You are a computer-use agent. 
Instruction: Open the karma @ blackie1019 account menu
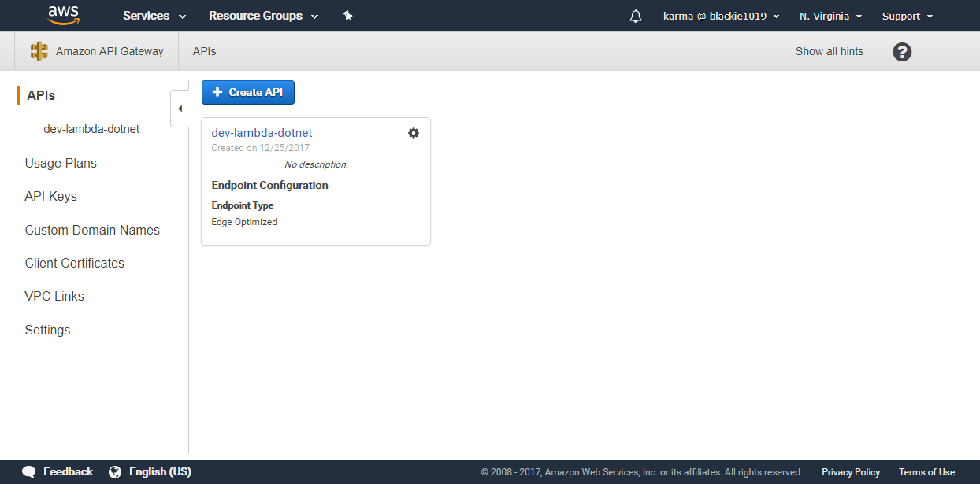tap(721, 16)
